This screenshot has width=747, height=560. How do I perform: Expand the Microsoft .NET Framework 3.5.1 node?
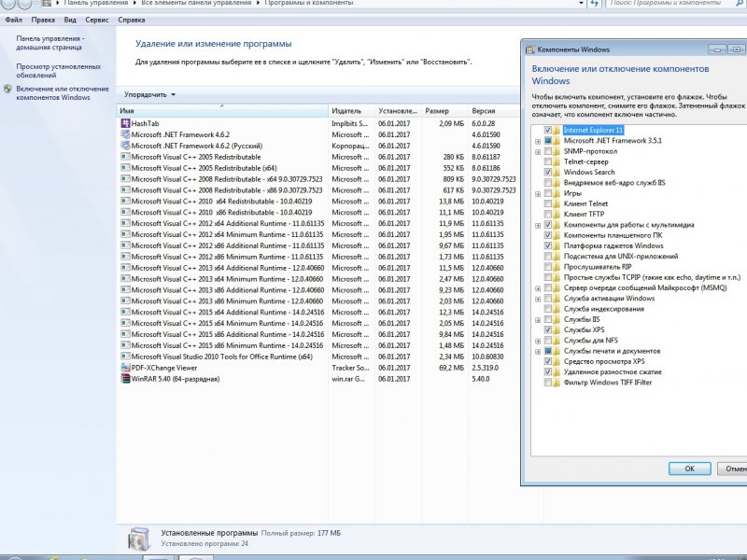pos(538,141)
